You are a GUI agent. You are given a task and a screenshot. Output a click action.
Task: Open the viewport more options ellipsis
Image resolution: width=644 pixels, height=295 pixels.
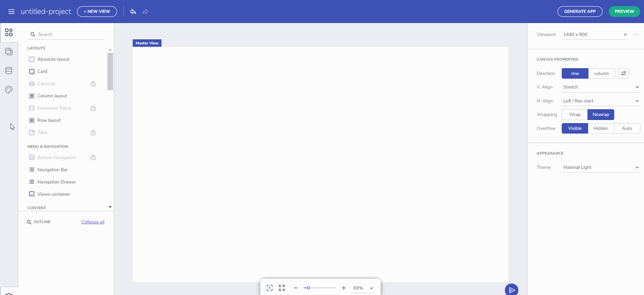[x=636, y=34]
